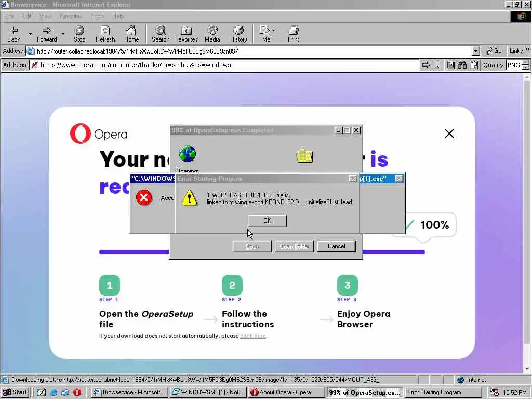The image size is (532, 399).
Task: Open the Edit menu
Action: click(x=26, y=16)
